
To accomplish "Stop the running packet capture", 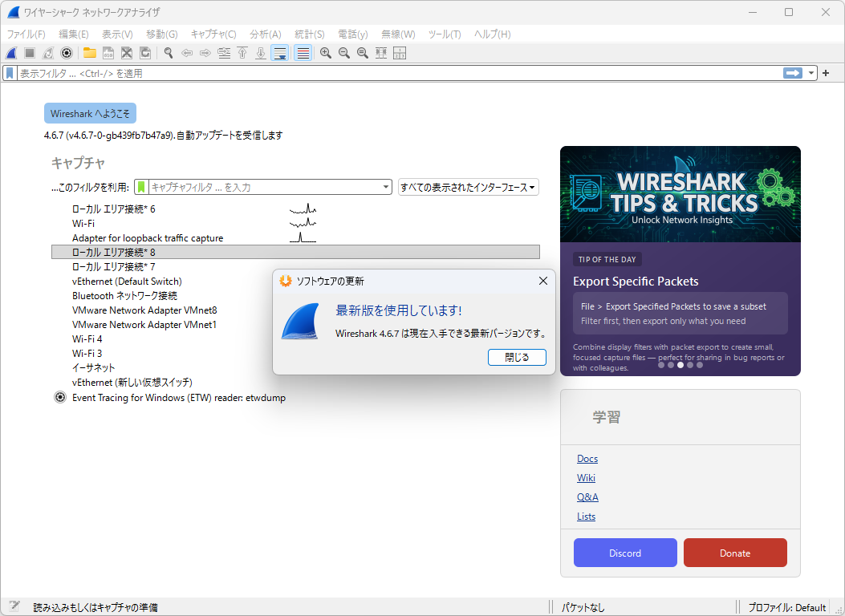I will coord(30,53).
